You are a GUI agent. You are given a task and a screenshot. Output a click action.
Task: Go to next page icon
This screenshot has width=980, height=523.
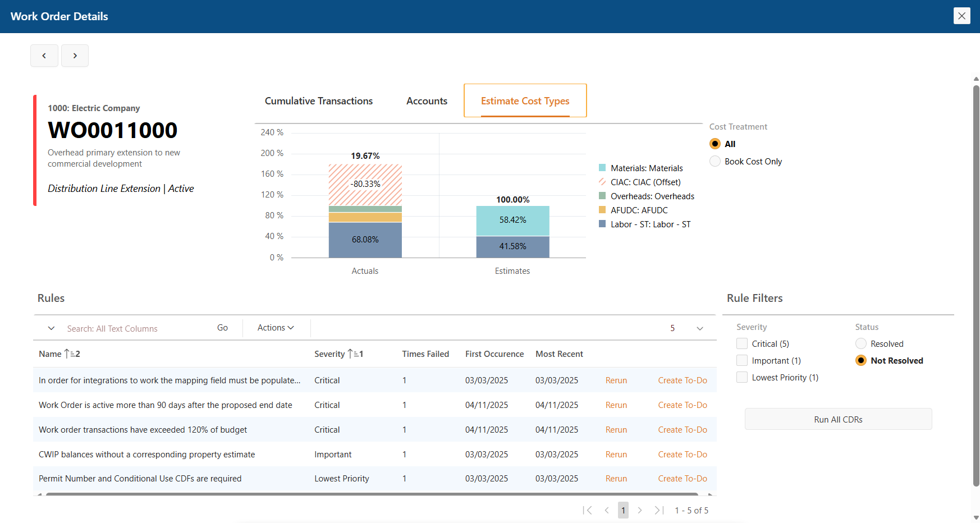coord(639,510)
